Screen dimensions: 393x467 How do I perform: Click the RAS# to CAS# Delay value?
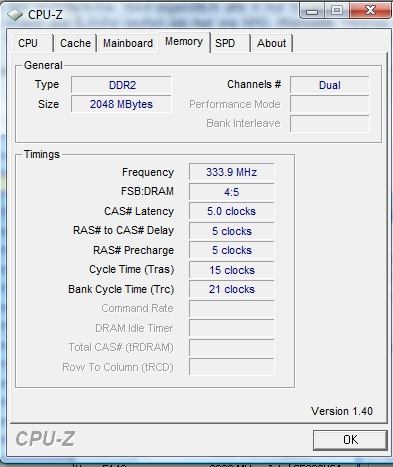tap(231, 231)
